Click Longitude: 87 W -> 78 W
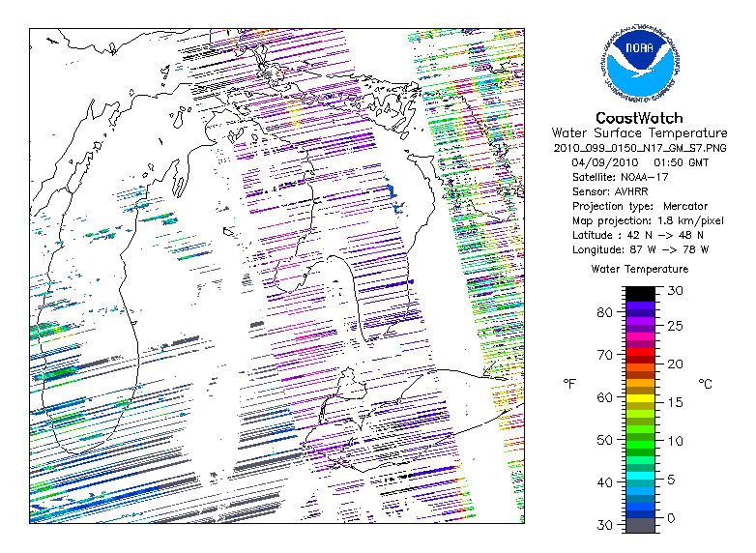 point(640,249)
